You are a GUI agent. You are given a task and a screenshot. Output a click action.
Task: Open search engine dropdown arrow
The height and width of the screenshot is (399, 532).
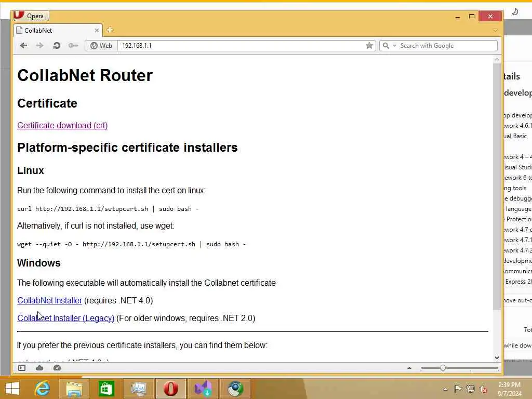(394, 46)
